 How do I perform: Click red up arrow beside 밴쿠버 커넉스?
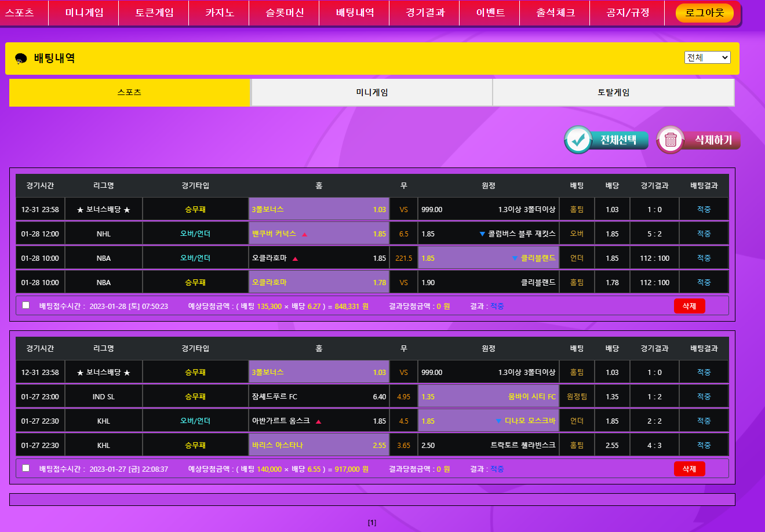click(x=305, y=234)
